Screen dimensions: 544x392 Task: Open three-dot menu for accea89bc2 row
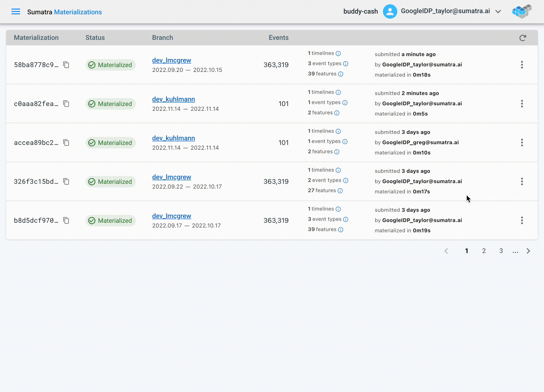pyautogui.click(x=522, y=143)
